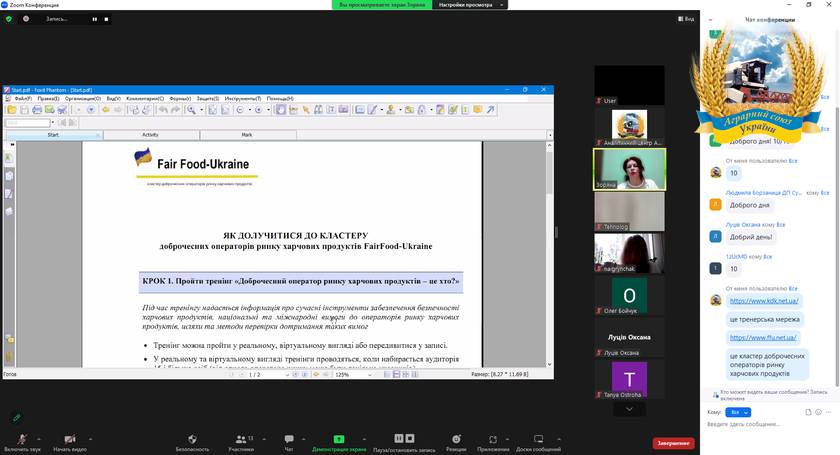Expand arrow next to Приложения
This screenshot has height=455, width=840.
point(507,439)
